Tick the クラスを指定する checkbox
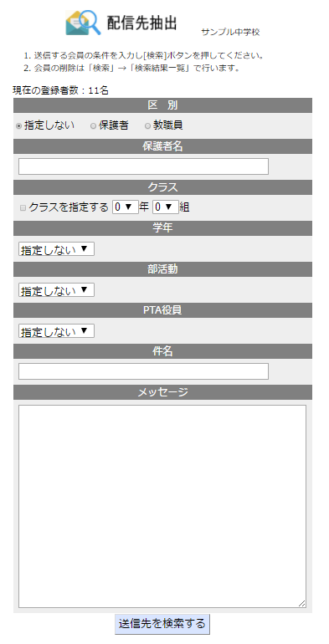 pyautogui.click(x=23, y=207)
